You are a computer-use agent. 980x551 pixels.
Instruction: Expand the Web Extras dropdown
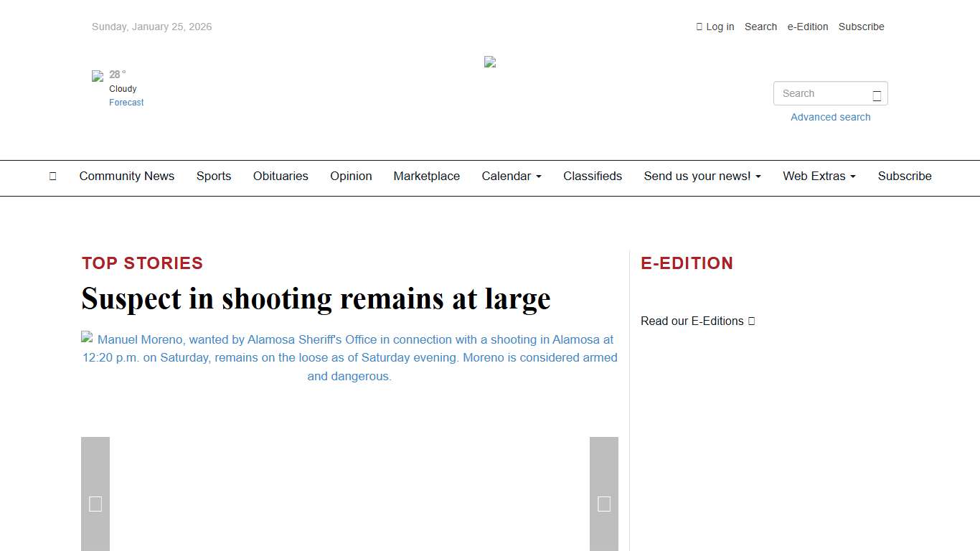click(x=819, y=176)
